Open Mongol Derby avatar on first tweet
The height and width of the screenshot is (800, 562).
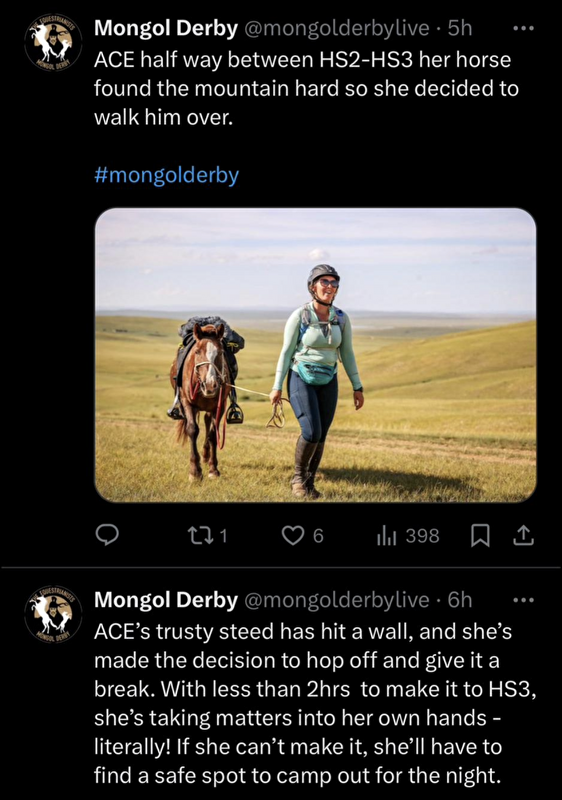[53, 42]
